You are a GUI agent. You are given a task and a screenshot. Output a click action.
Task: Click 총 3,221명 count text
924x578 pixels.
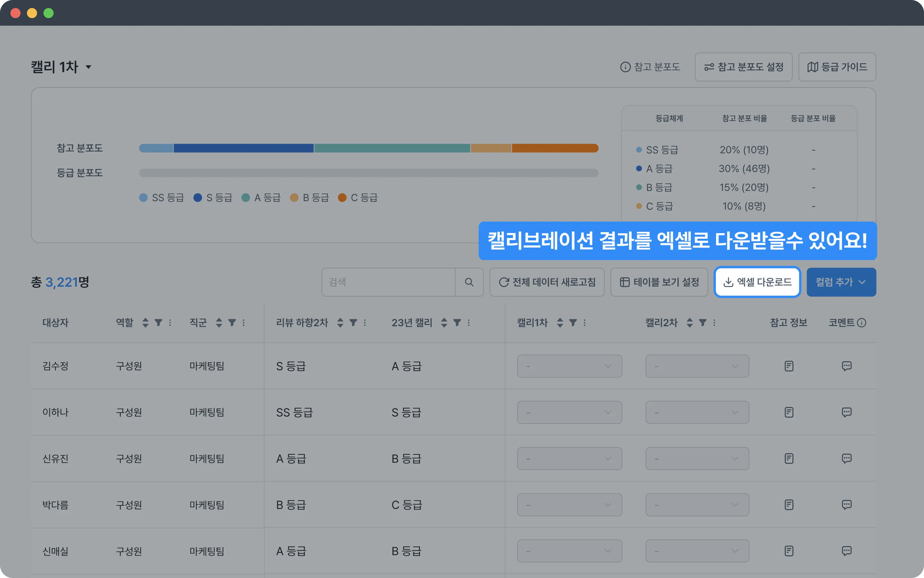[x=60, y=282]
